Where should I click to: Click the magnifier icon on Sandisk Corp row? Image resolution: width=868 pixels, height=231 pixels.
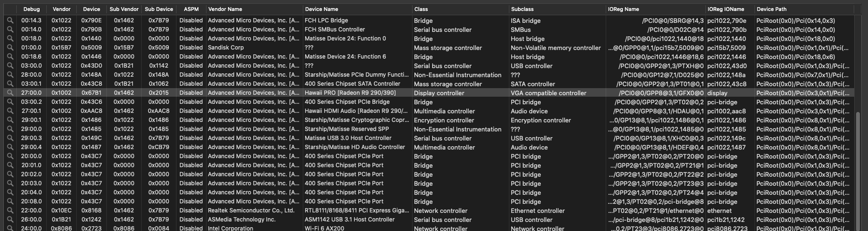pos(10,48)
